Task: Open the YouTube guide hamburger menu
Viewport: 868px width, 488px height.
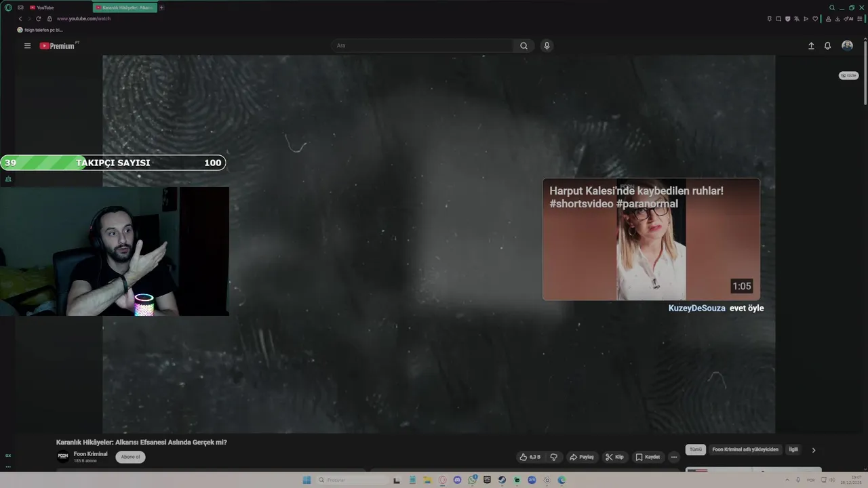Action: point(27,45)
